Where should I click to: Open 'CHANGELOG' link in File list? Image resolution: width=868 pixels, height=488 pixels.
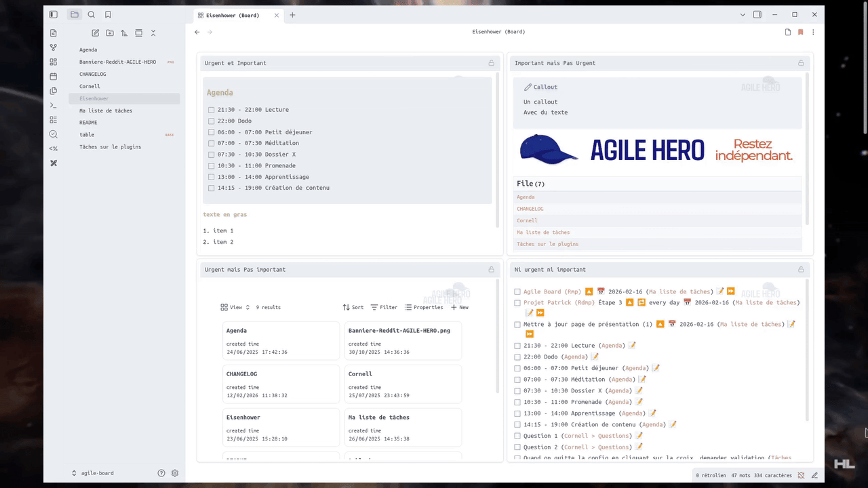pyautogui.click(x=530, y=209)
